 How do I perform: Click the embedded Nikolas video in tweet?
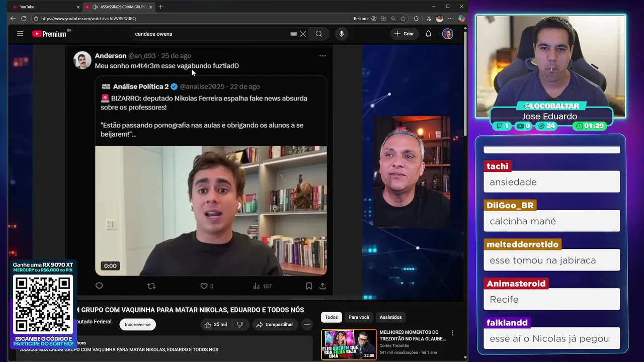click(211, 211)
